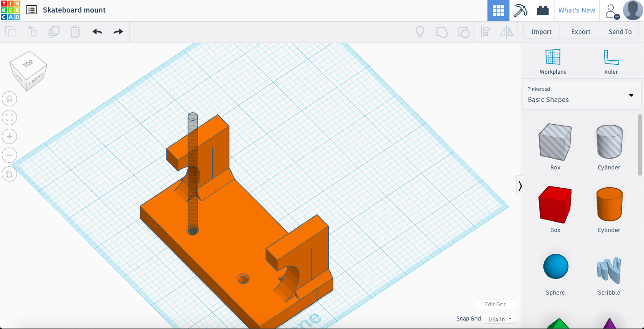Select the Workplane tool
644x329 pixels.
pyautogui.click(x=553, y=62)
